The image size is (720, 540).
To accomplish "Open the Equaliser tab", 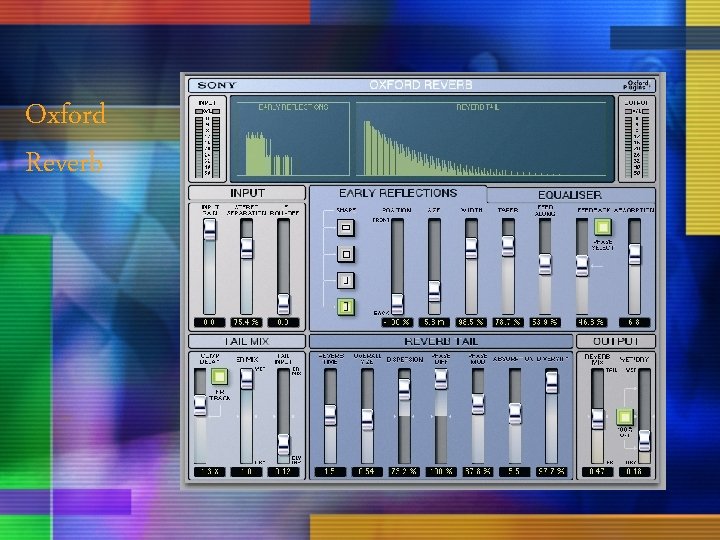I will click(570, 195).
